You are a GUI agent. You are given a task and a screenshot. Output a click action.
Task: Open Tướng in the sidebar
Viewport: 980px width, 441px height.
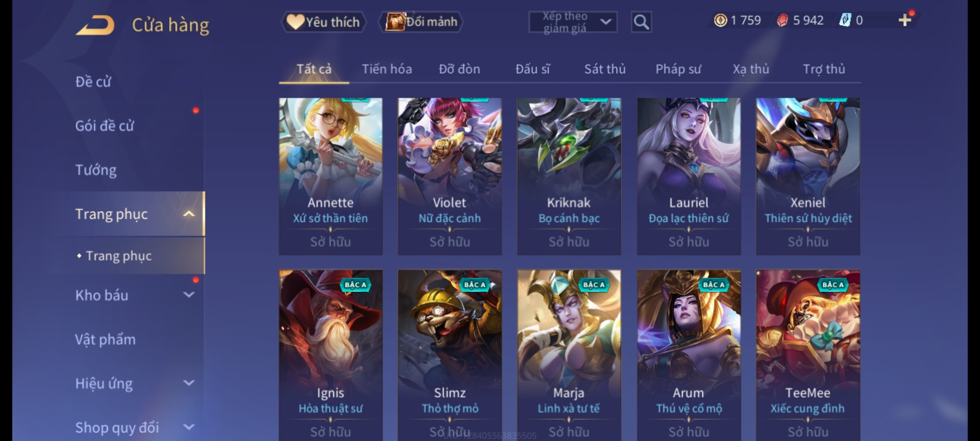[96, 169]
